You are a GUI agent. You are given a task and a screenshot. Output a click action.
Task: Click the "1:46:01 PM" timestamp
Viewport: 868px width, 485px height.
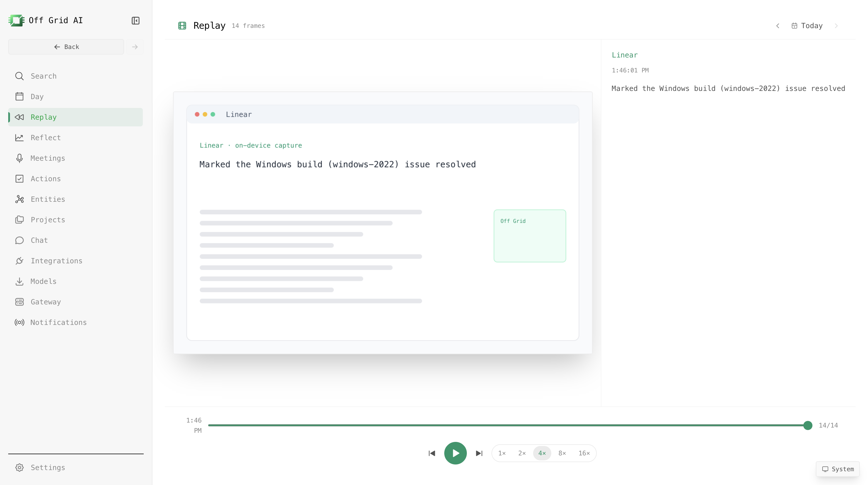coord(630,70)
